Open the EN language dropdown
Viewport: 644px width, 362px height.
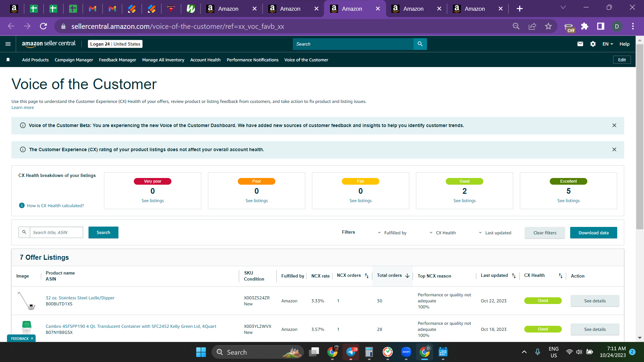[607, 44]
